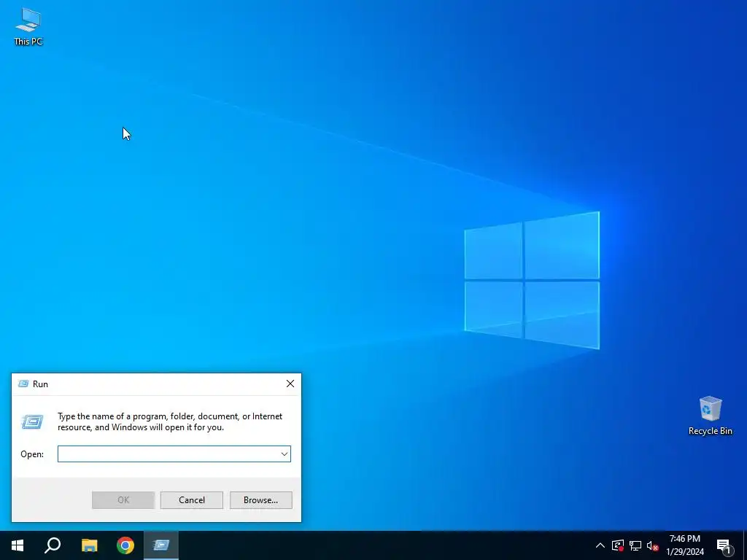Click the OK button in Run
Screen dimensions: 747x560
[123, 500]
